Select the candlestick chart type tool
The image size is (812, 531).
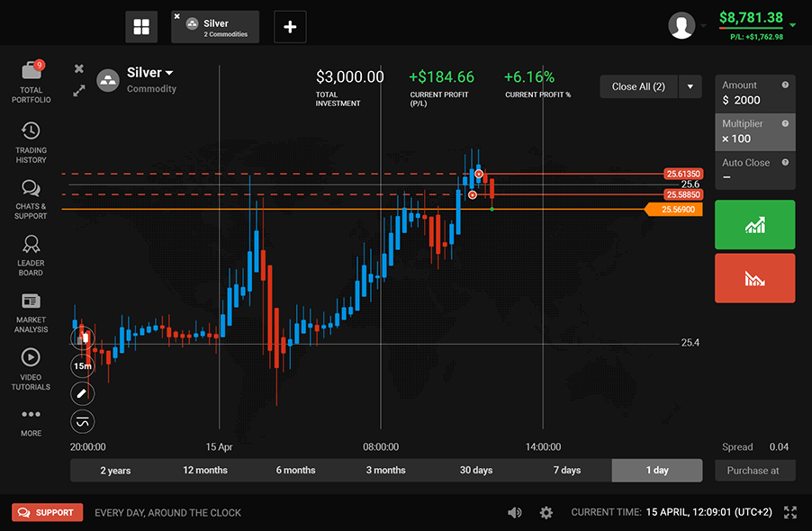point(82,338)
